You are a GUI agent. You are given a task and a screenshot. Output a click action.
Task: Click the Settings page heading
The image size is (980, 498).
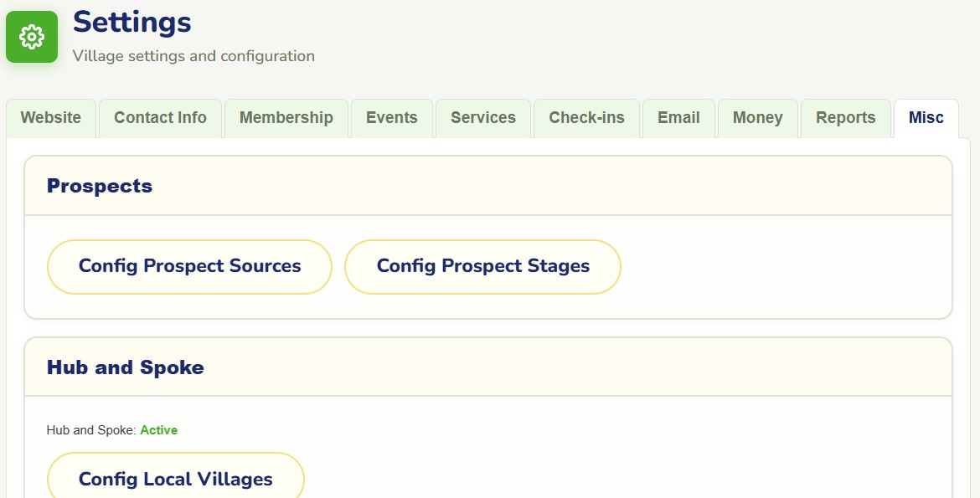(132, 22)
